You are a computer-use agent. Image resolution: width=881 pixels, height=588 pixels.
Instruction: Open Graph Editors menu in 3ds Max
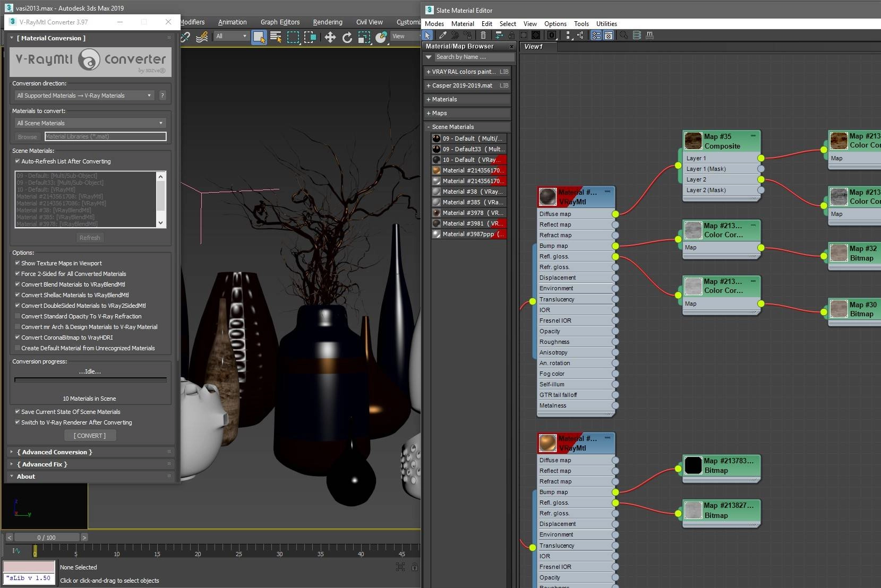coord(280,22)
